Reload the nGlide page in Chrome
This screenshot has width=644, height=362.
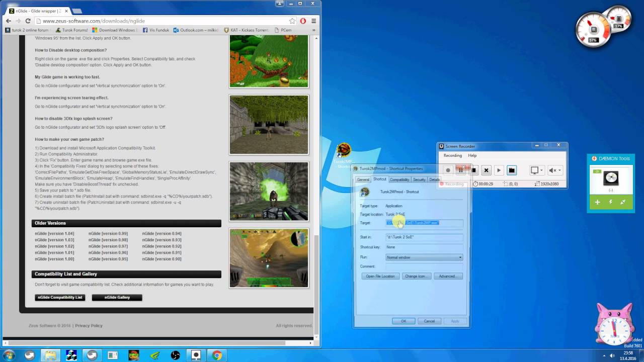coord(28,21)
